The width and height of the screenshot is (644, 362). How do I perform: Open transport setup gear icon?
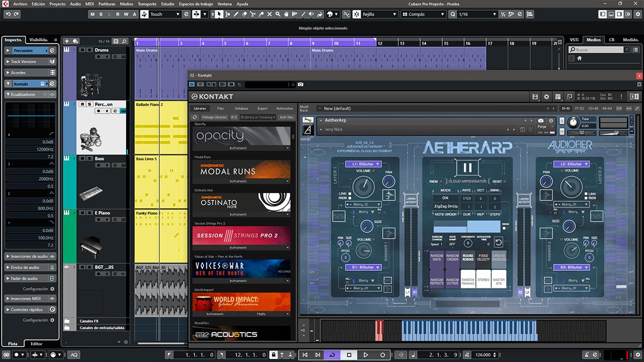coord(638,354)
